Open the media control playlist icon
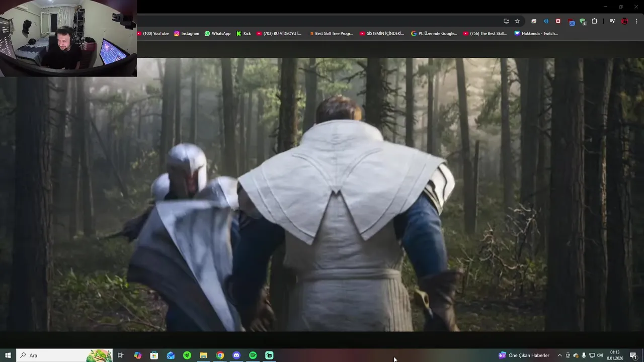The image size is (644, 362). point(612,21)
